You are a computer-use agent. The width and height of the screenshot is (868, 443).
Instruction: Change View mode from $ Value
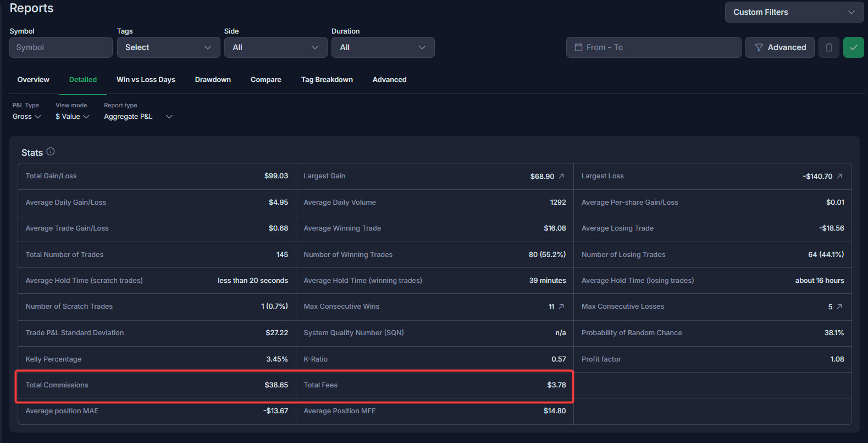coord(73,117)
